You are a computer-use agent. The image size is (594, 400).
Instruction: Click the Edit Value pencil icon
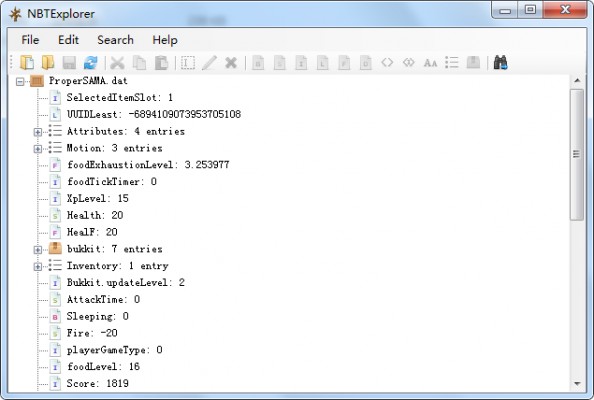209,62
